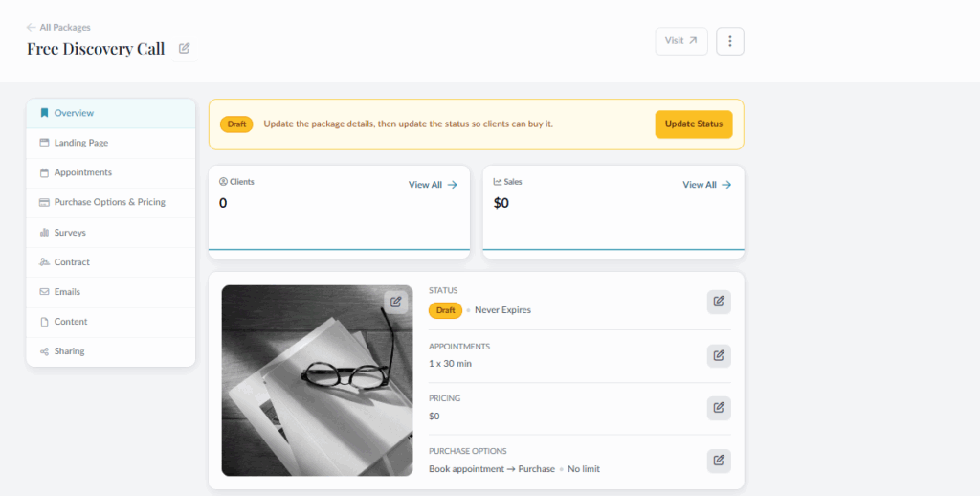Edit the package cover image icon

coord(396,302)
